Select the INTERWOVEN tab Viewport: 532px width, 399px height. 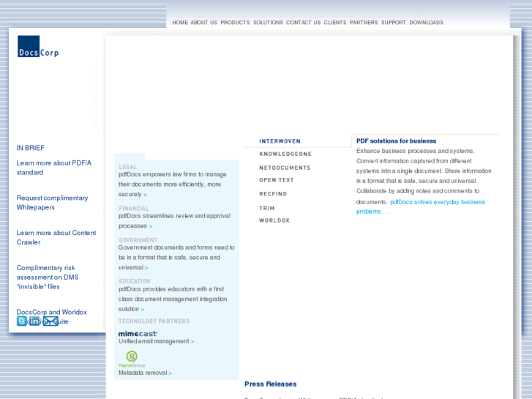[280, 141]
